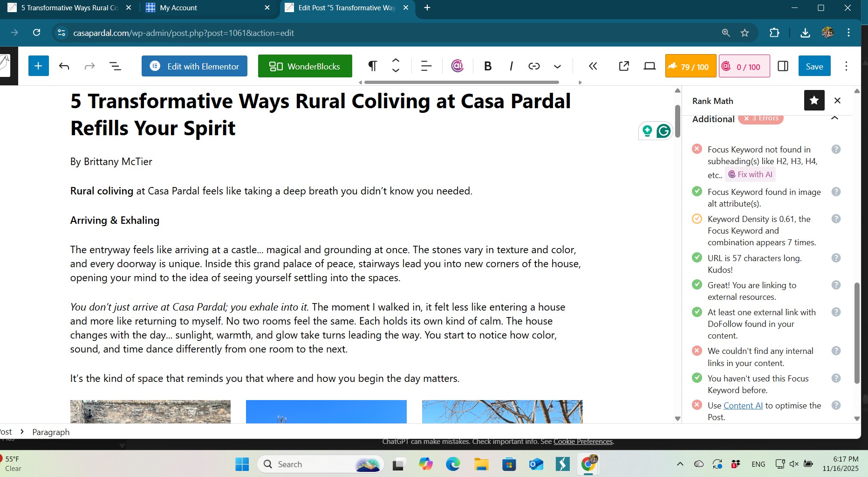
Task: Open the document overview list
Action: click(x=115, y=66)
